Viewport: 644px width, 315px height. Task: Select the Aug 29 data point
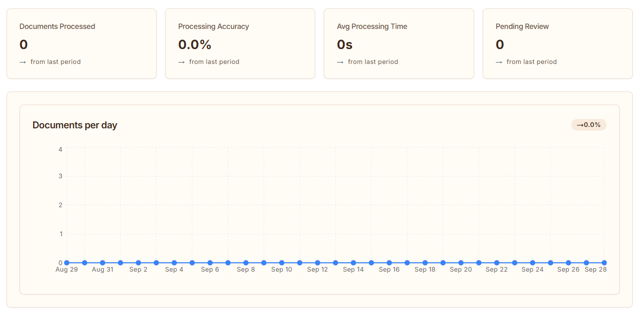(67, 263)
